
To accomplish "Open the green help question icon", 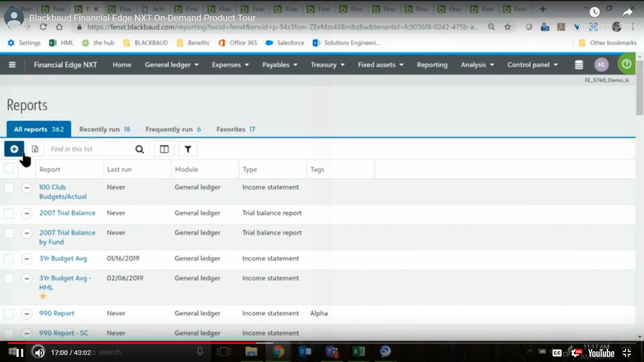I will (x=626, y=64).
